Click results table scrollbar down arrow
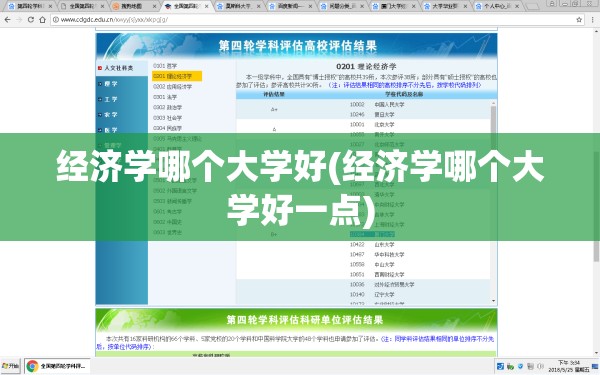The width and height of the screenshot is (600, 375). coord(493,301)
